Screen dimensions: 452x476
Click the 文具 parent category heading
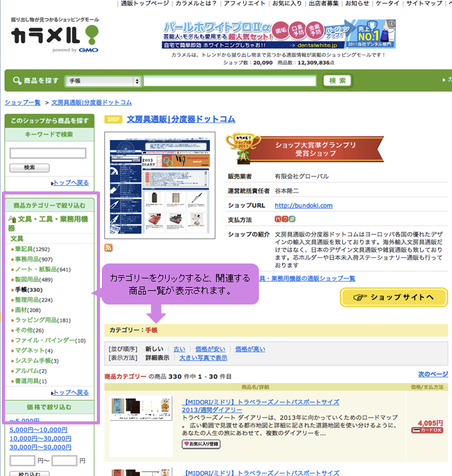pyautogui.click(x=17, y=239)
